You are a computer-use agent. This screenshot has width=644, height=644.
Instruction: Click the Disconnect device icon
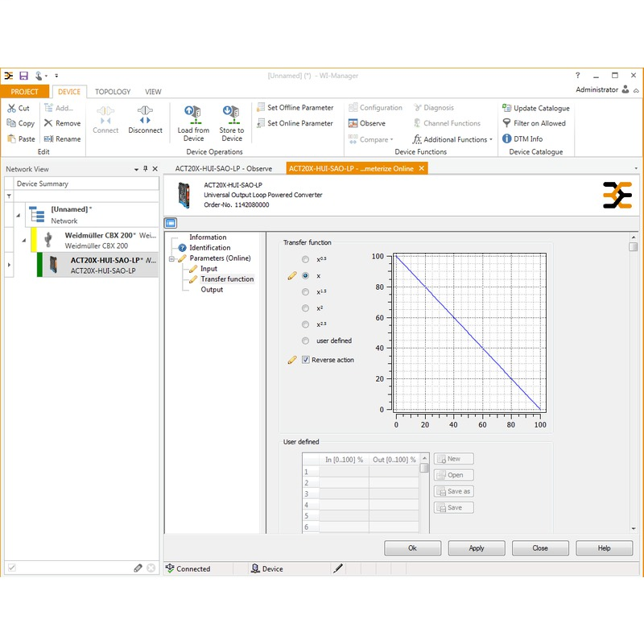(x=145, y=115)
